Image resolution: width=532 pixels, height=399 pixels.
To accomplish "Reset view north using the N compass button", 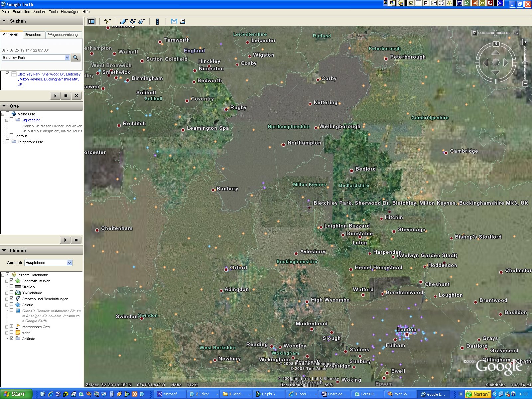I will coord(496,44).
